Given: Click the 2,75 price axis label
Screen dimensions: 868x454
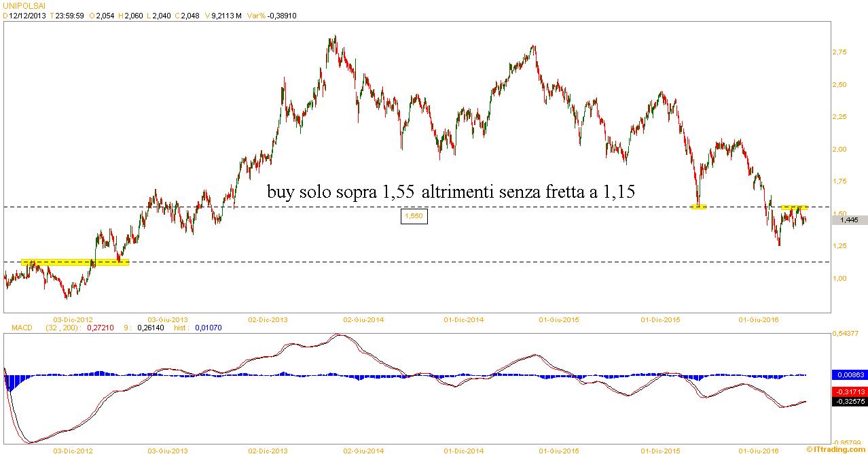Looking at the screenshot, I should pos(839,52).
